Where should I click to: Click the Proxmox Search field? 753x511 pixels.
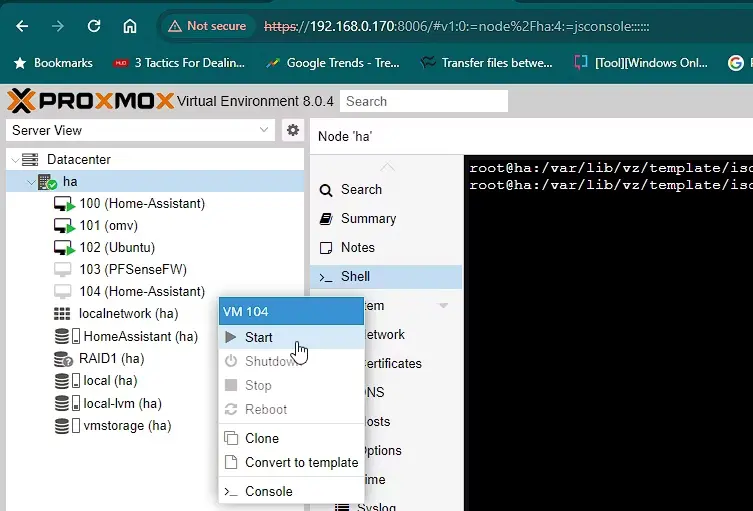[x=424, y=101]
